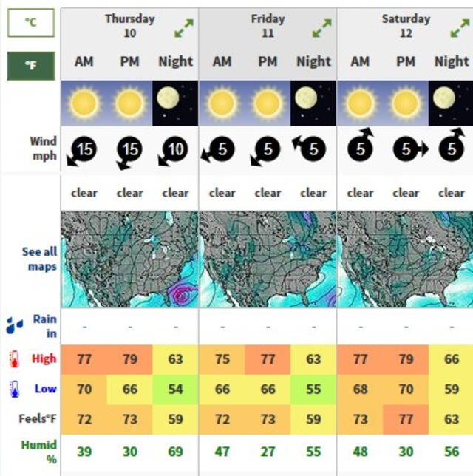Screen dimensions: 473x476
Task: Click Thursday PM 15 mph wind icon
Action: tap(129, 152)
